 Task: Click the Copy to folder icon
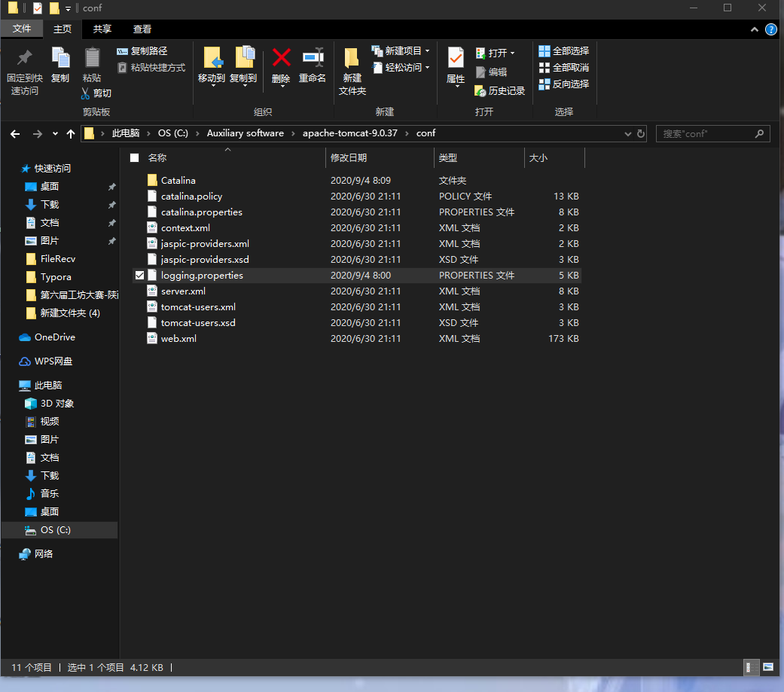click(x=245, y=57)
